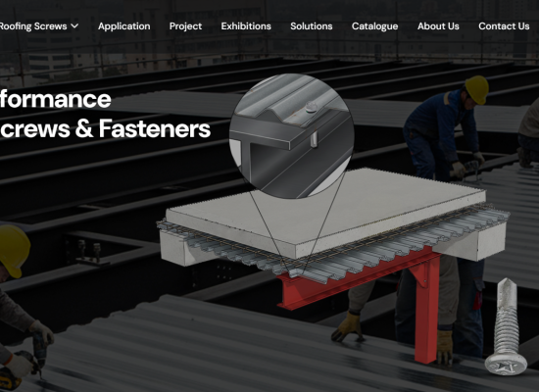
Task: Open the Application menu item
Action: 124,26
